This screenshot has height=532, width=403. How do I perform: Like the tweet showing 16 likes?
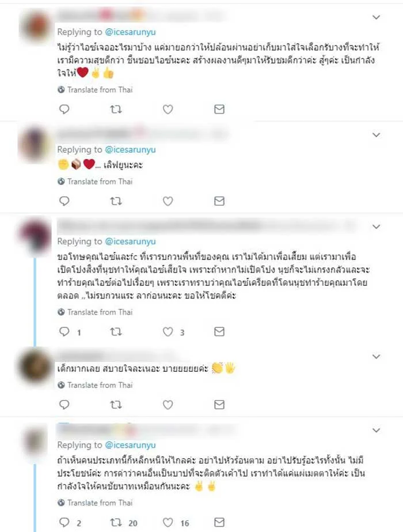click(168, 523)
